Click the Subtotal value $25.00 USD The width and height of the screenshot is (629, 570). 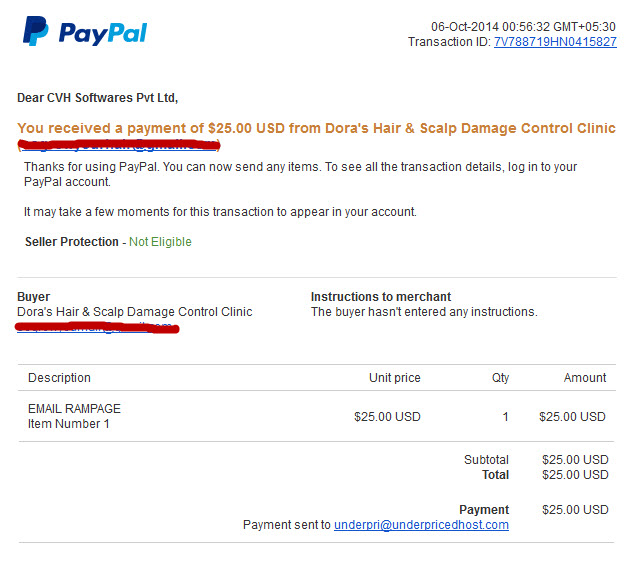[575, 460]
